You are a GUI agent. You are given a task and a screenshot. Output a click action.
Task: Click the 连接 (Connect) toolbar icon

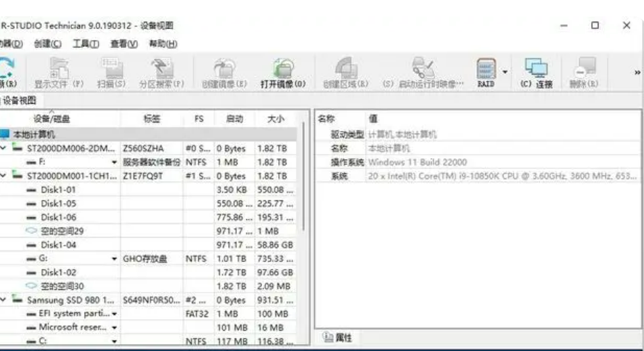tap(536, 70)
